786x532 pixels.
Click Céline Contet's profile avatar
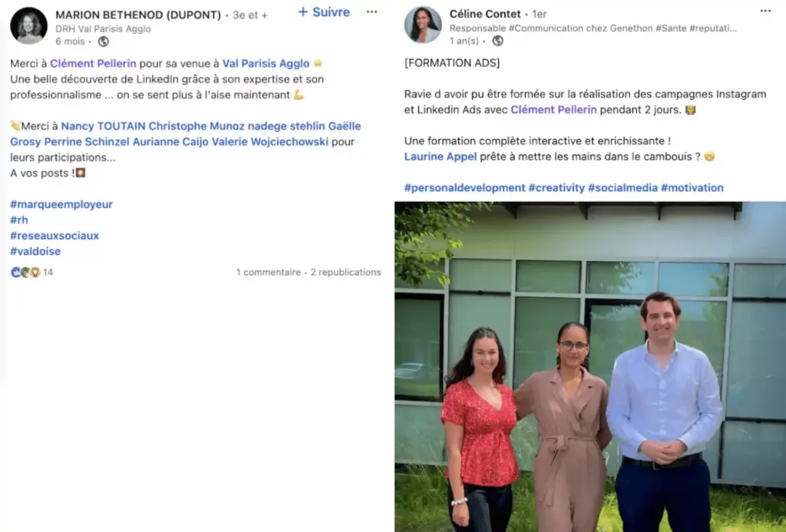(x=423, y=25)
